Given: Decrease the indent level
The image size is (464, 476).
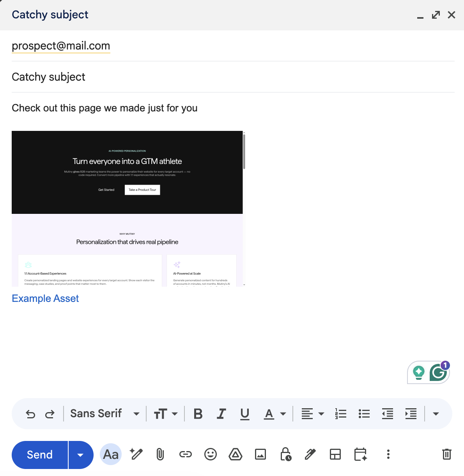Looking at the screenshot, I should click(388, 414).
